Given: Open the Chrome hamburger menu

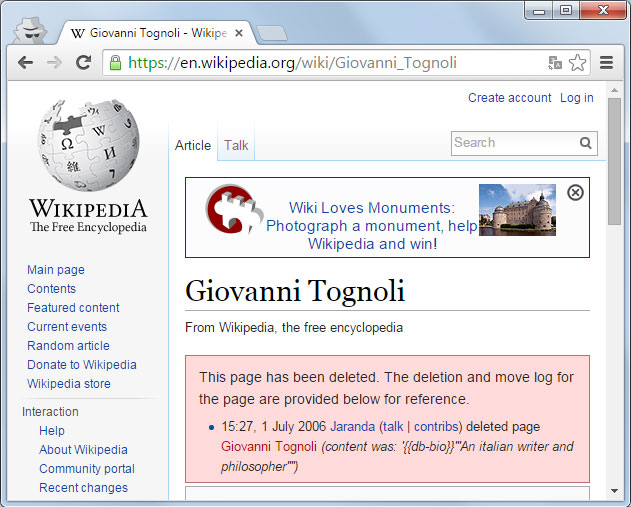Looking at the screenshot, I should click(x=606, y=62).
